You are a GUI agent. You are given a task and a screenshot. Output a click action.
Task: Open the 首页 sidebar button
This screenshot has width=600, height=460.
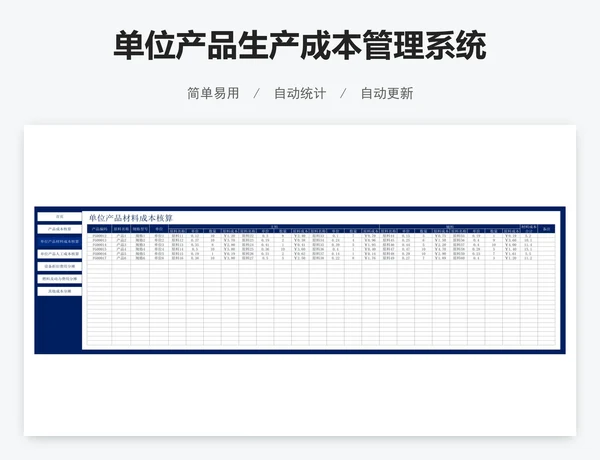59,217
